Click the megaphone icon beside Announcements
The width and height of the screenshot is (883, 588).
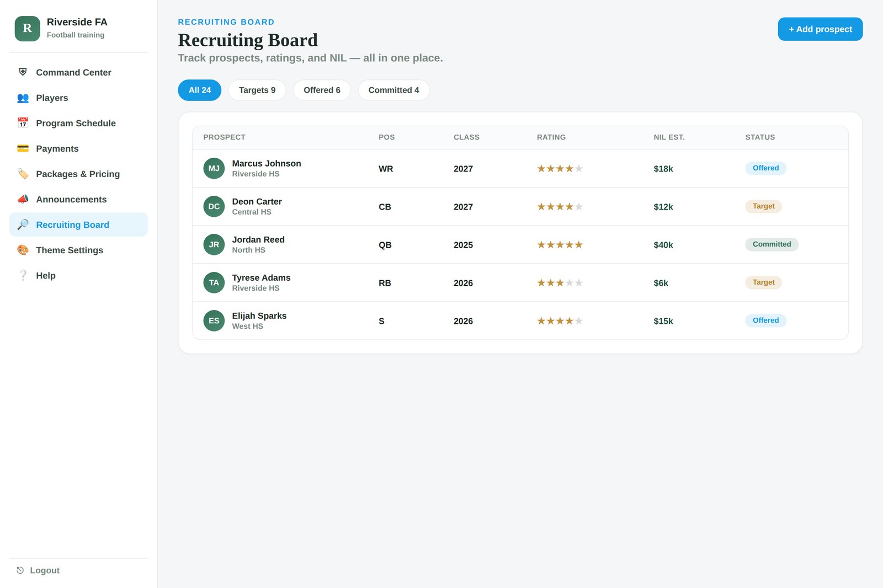(23, 199)
